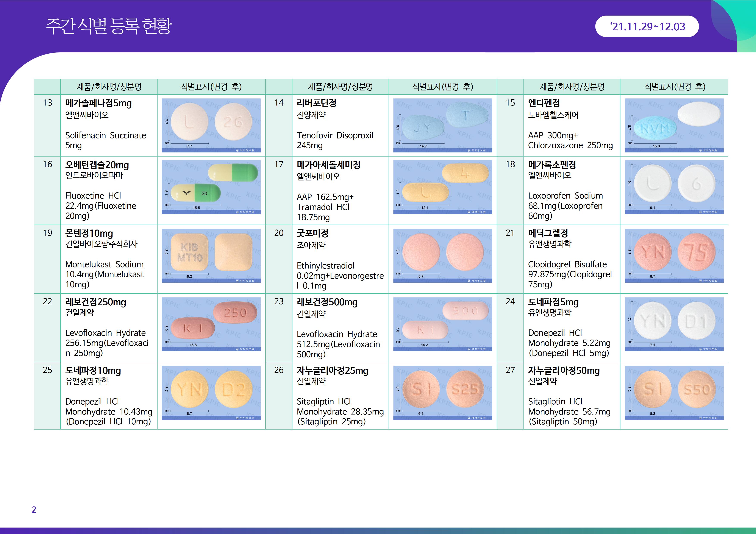Click the 레보건정250mg pill image
Viewport: 756px width, 534px height.
pos(211,324)
